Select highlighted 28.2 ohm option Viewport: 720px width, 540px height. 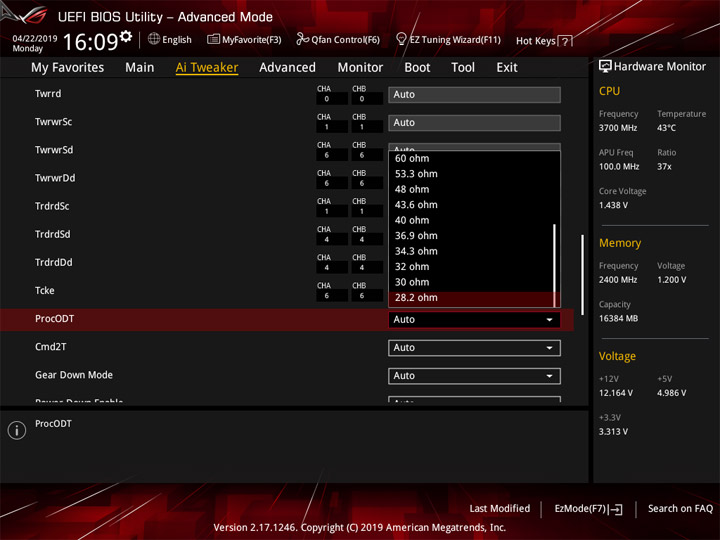click(x=471, y=298)
